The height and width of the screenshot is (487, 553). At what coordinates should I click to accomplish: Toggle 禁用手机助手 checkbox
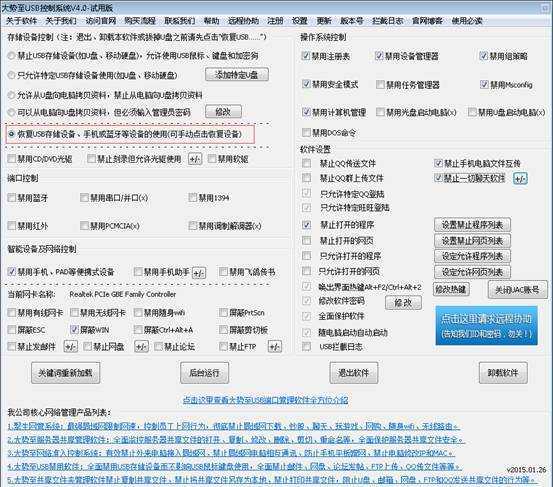(x=138, y=272)
